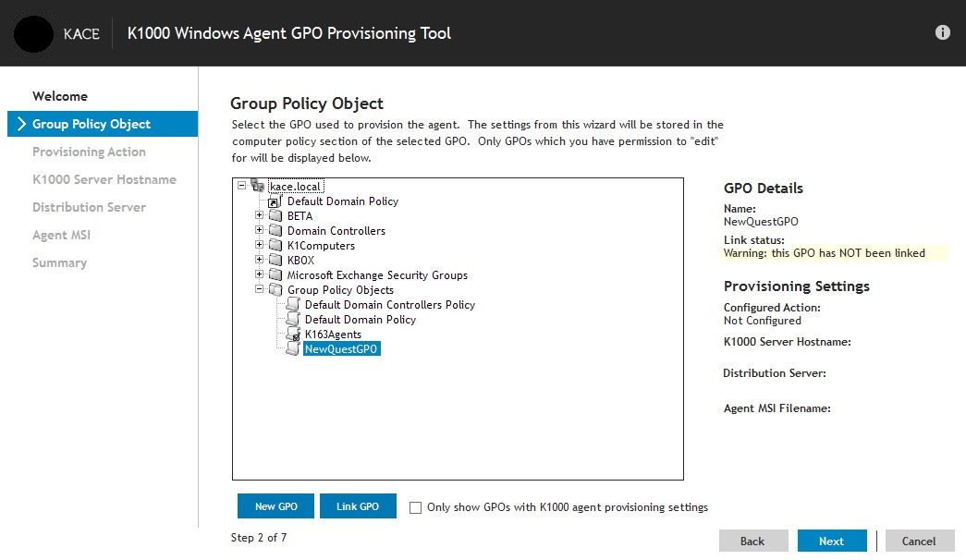Click the KACE logo icon
Image resolution: width=966 pixels, height=560 pixels.
tap(33, 33)
